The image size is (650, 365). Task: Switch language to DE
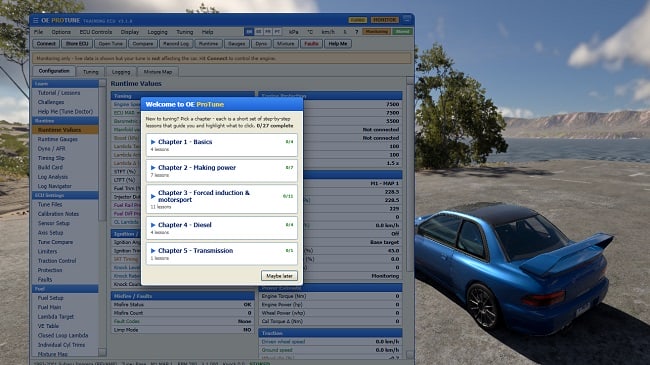258,32
